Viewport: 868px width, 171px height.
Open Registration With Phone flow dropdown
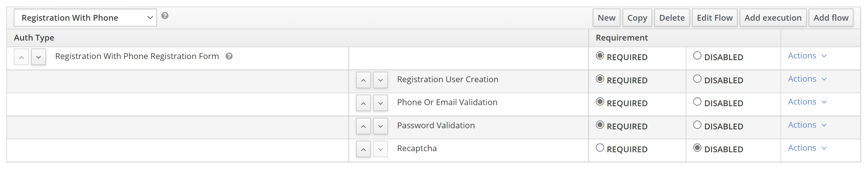(x=85, y=18)
